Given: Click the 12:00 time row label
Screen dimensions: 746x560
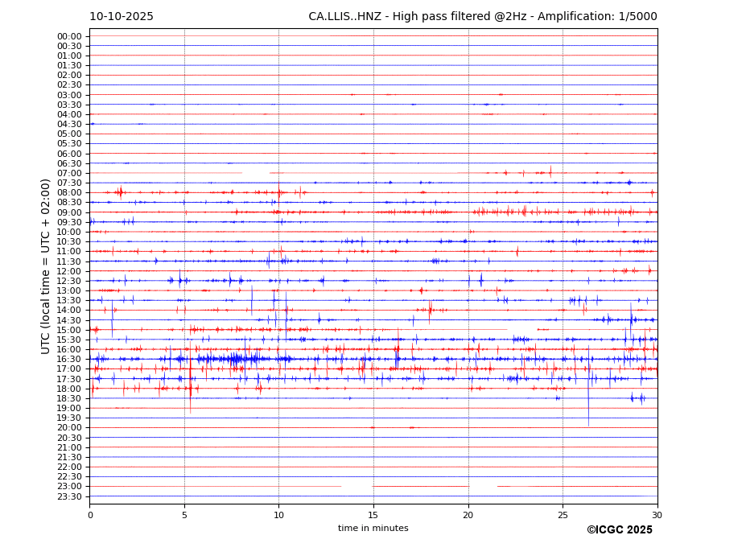Looking at the screenshot, I should (x=68, y=271).
